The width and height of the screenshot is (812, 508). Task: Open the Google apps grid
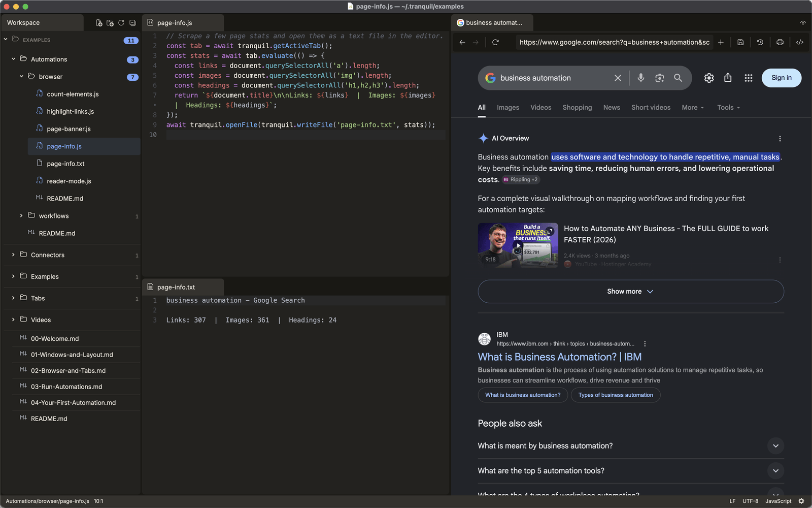click(x=749, y=78)
